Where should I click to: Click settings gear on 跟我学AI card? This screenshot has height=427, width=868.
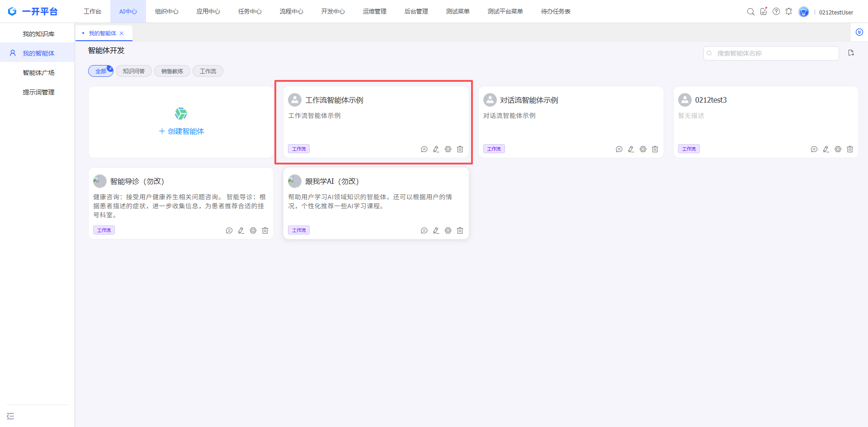pyautogui.click(x=448, y=230)
